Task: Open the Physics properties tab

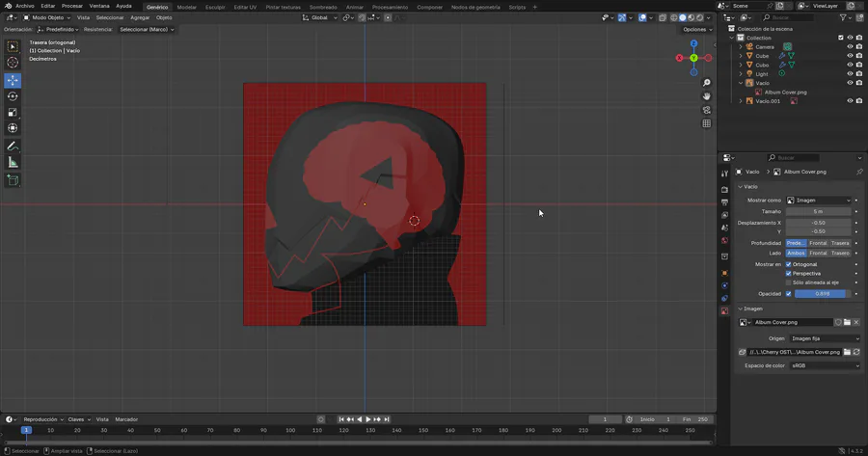Action: pos(724,285)
